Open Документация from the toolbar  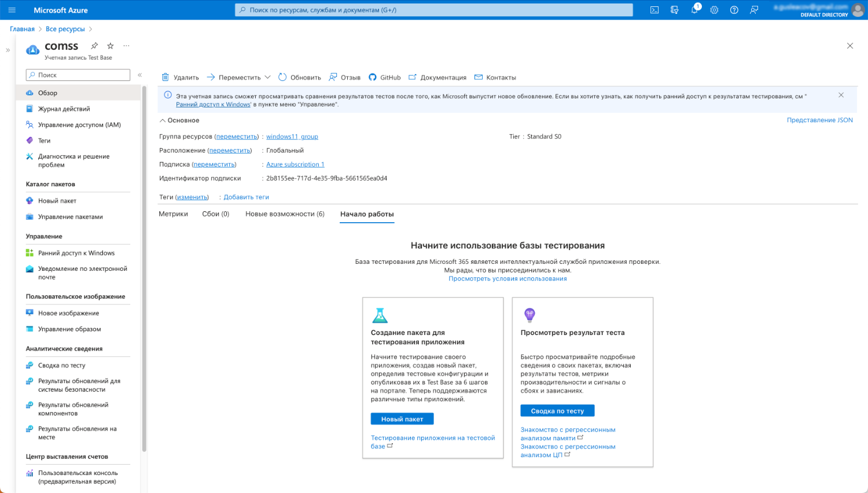(437, 78)
